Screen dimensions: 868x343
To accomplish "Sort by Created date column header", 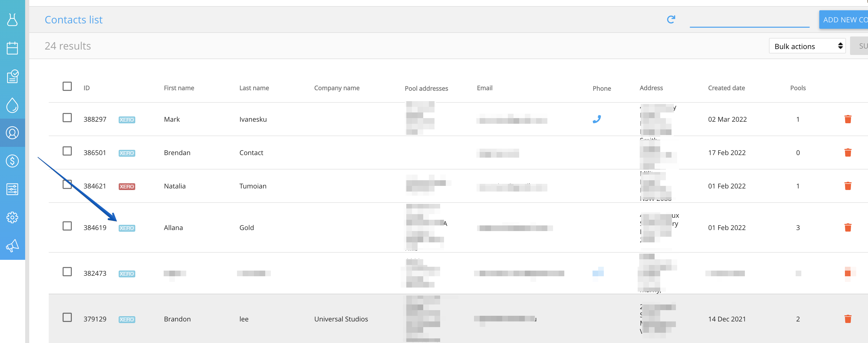I will pyautogui.click(x=726, y=88).
